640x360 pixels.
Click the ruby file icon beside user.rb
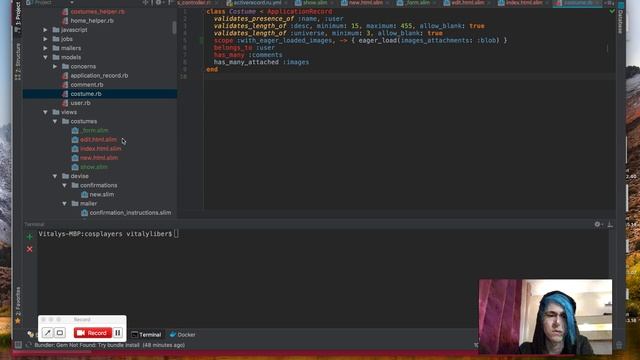coord(65,103)
